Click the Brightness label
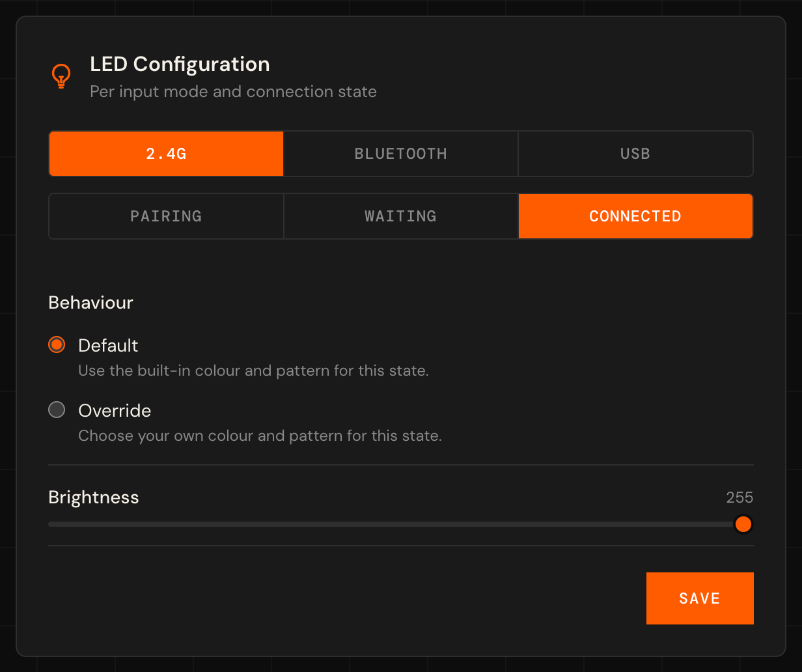The height and width of the screenshot is (672, 802). pyautogui.click(x=94, y=497)
